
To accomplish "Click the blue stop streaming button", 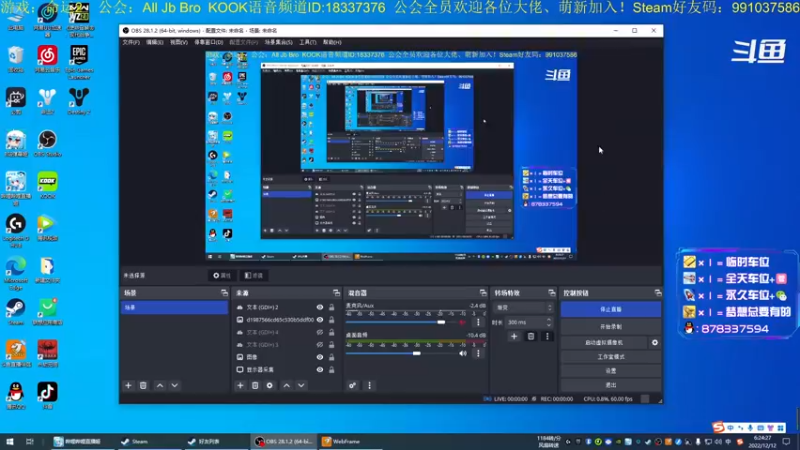I will coord(611,309).
